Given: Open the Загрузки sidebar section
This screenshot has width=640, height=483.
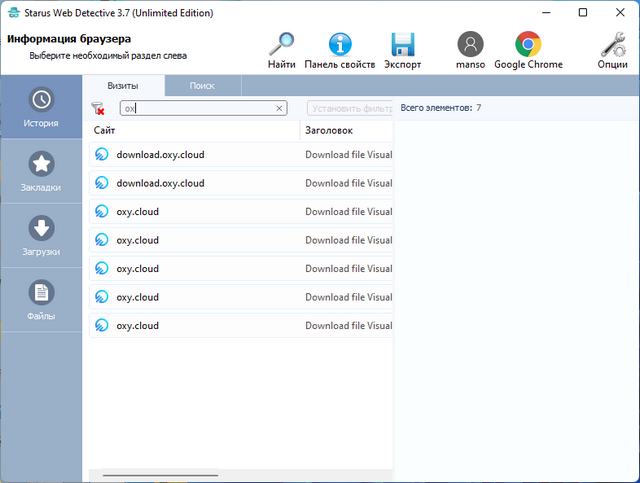Looking at the screenshot, I should (41, 236).
